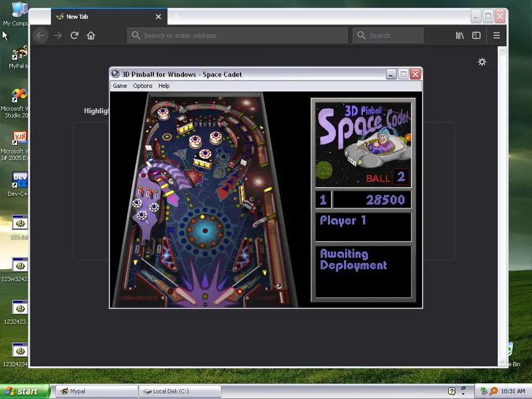Switch to Local Disk (C:) taskbar button
532x399 pixels.
click(180, 391)
